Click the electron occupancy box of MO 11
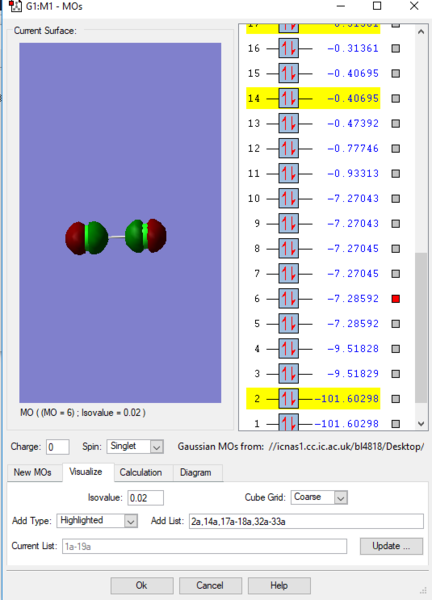 (289, 174)
